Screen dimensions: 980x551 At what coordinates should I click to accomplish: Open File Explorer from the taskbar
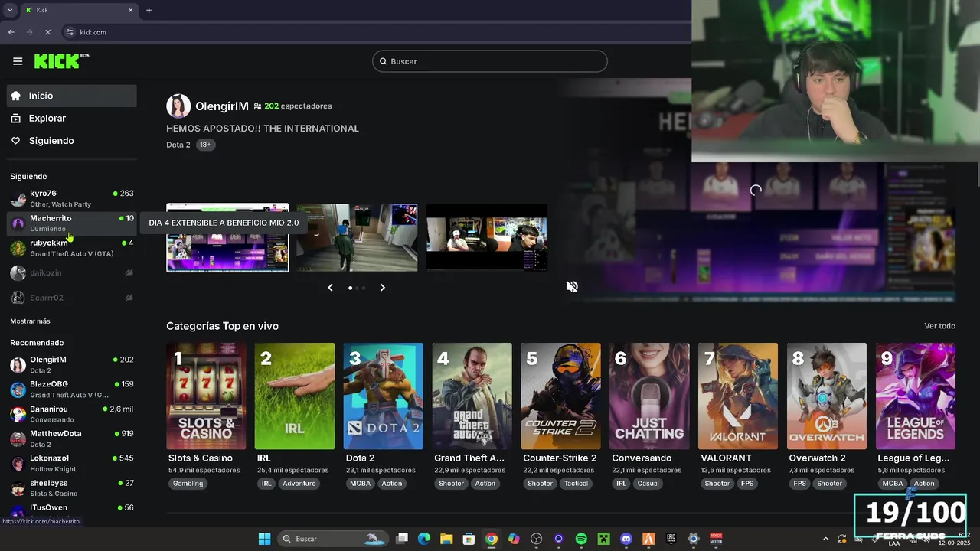[446, 539]
